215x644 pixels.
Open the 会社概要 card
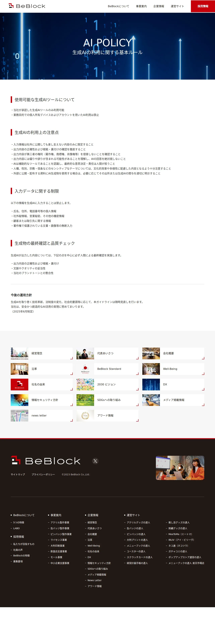[x=173, y=353]
